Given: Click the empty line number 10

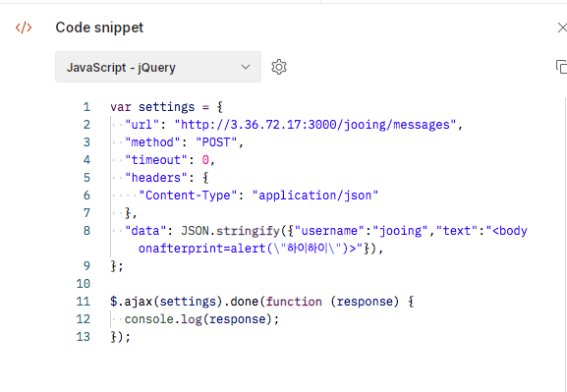Looking at the screenshot, I should pyautogui.click(x=84, y=284).
